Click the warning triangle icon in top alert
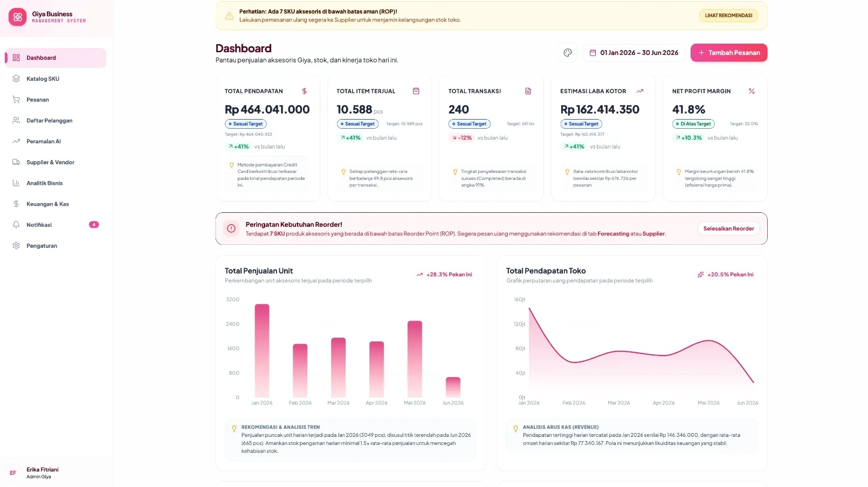The image size is (868, 487). [x=229, y=16]
